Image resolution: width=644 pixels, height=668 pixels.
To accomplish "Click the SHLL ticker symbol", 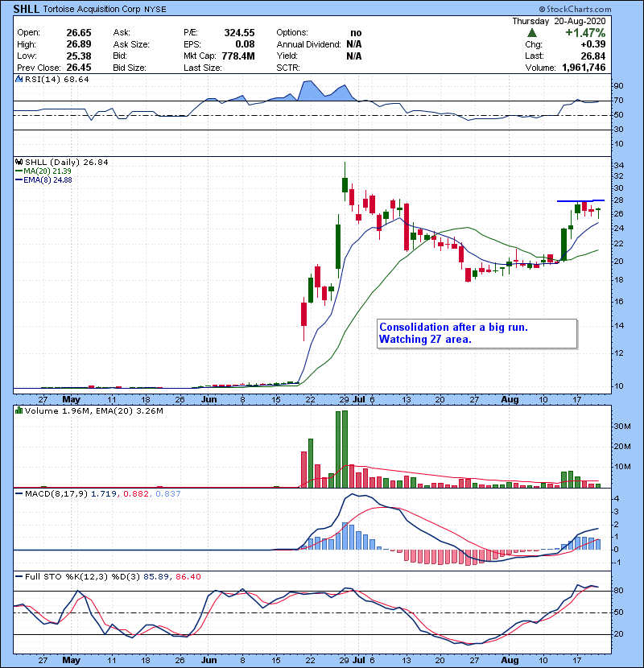I will 27,9.
